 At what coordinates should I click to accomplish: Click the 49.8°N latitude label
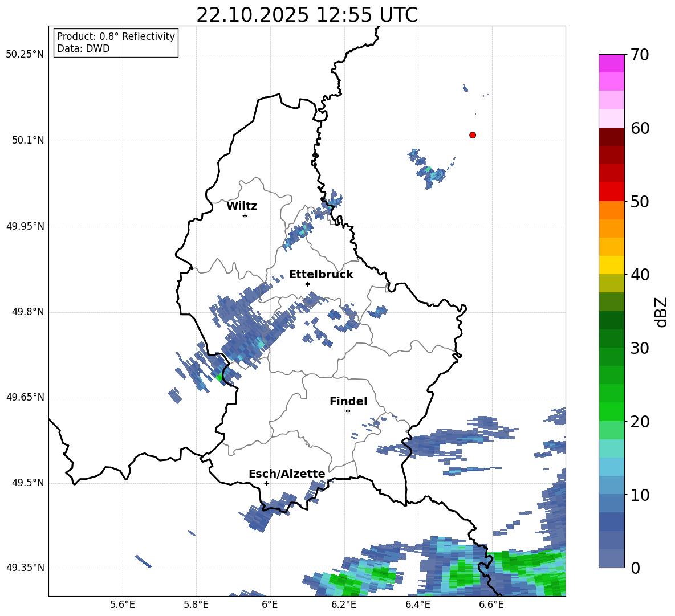27,312
